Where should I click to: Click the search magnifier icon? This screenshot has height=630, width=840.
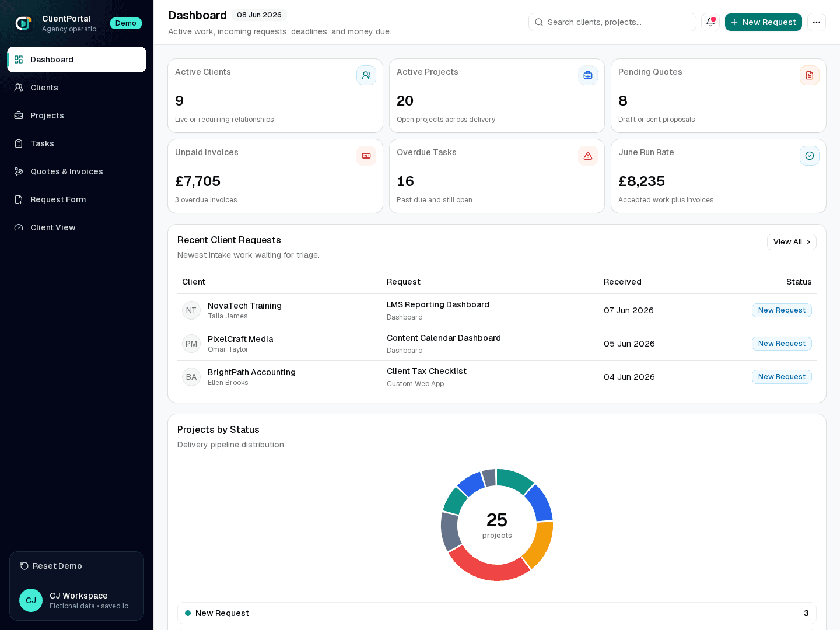539,22
